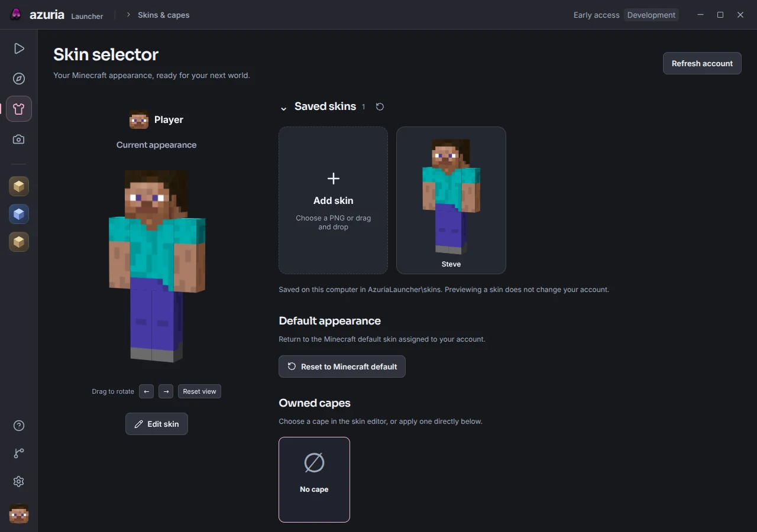The height and width of the screenshot is (532, 757).
Task: Click the Owned capes heading
Action: (315, 403)
